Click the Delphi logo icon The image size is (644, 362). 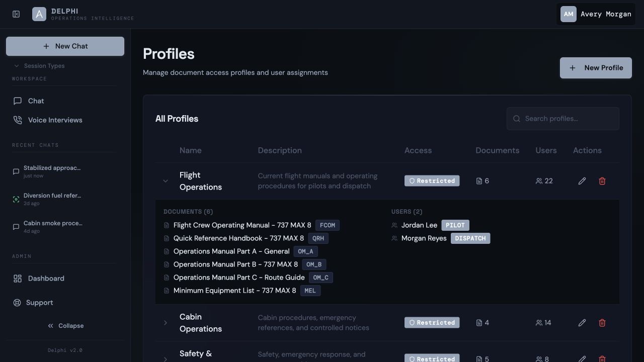pyautogui.click(x=39, y=14)
